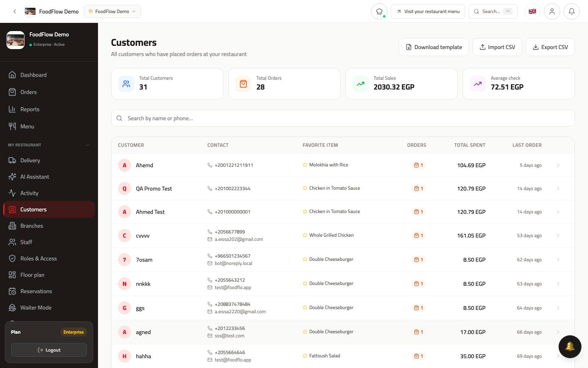Click the chef hat status icon
The height and width of the screenshot is (368, 588).
379,11
